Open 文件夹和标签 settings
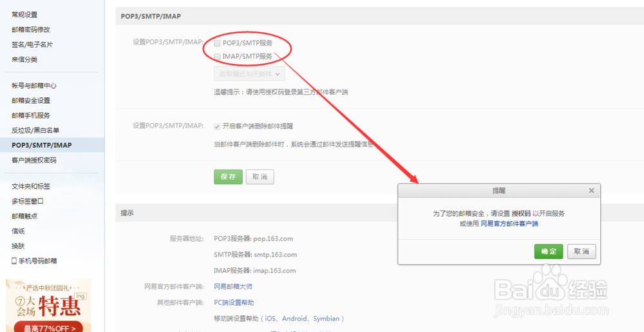Screen dimensions: 644x332 pyautogui.click(x=31, y=186)
